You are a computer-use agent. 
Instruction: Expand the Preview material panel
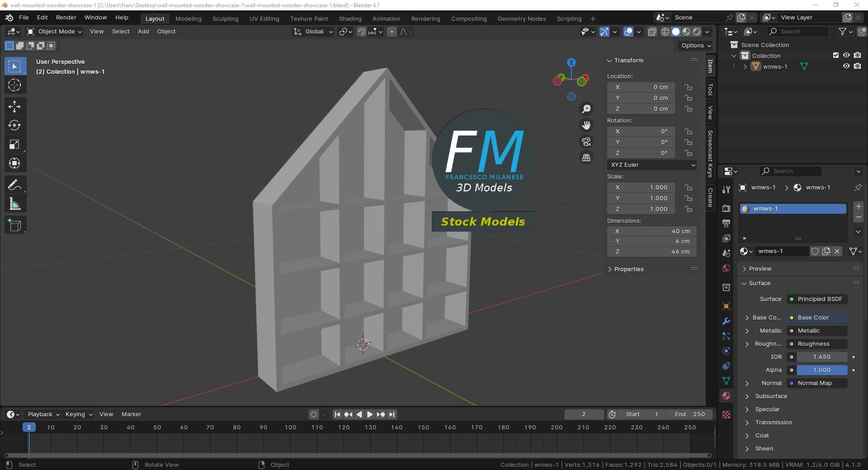point(744,269)
